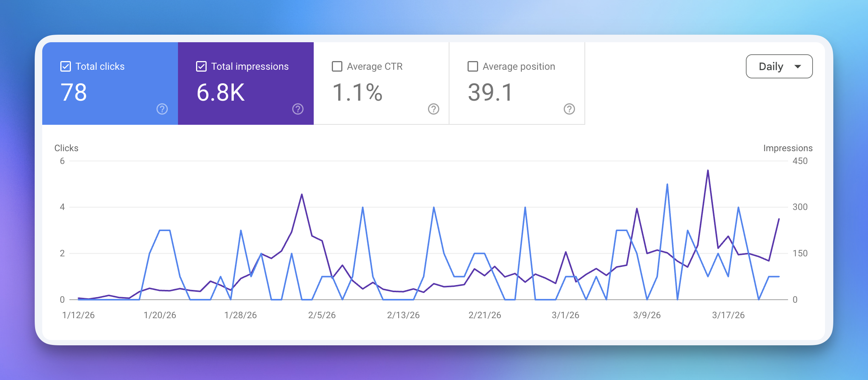Click the 3/17/26 date label
This screenshot has height=380, width=868.
coord(728,315)
